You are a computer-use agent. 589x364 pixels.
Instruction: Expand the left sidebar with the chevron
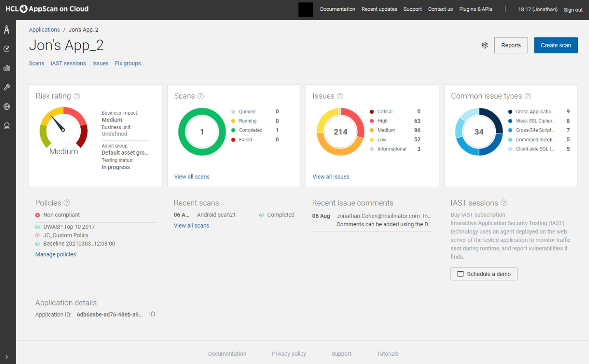tap(7, 357)
